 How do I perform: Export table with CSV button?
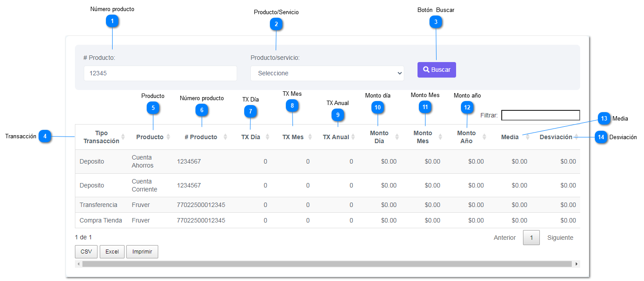86,252
